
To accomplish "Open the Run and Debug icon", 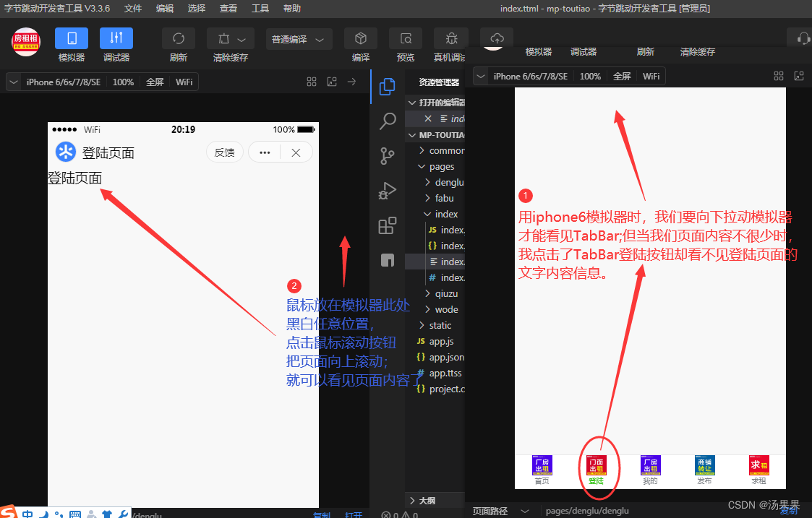I will coord(387,191).
